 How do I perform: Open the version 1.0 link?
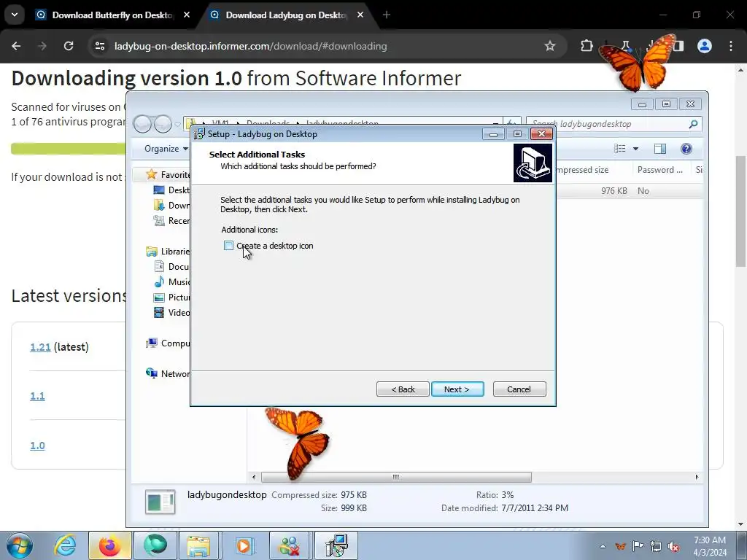pyautogui.click(x=37, y=446)
